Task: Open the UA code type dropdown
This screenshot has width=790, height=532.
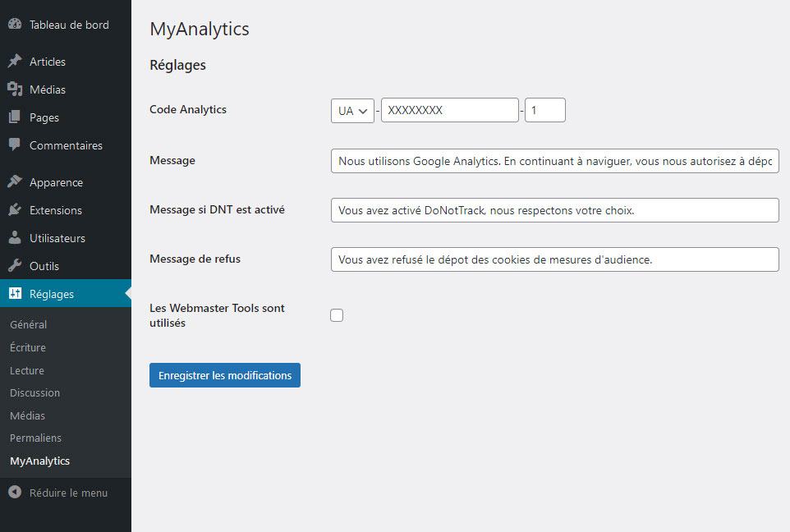Action: (x=352, y=110)
